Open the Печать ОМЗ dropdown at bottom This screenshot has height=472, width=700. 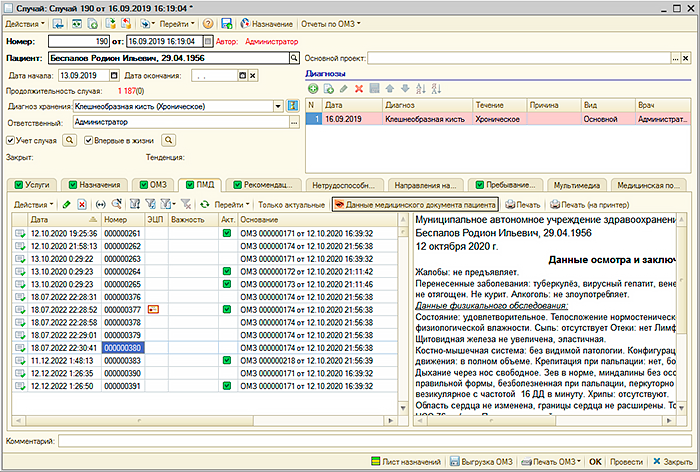(554, 462)
